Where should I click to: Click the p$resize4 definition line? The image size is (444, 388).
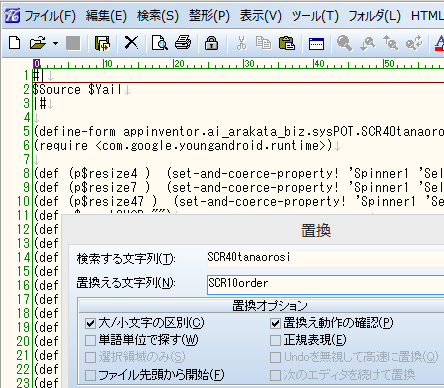(238, 173)
